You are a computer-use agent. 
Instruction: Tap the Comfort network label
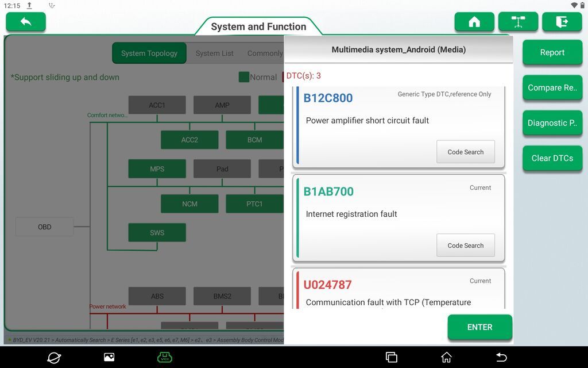pyautogui.click(x=107, y=115)
